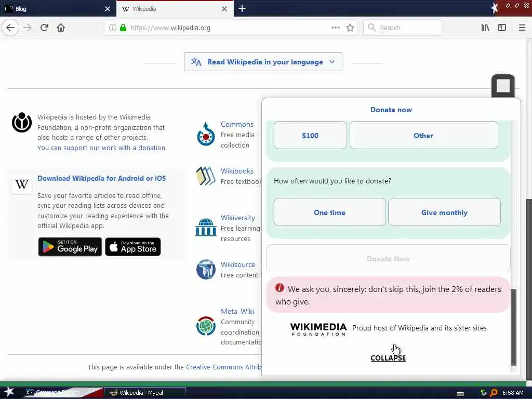Open the Library icon in toolbar
Image resolution: width=532 pixels, height=399 pixels.
coord(485,28)
